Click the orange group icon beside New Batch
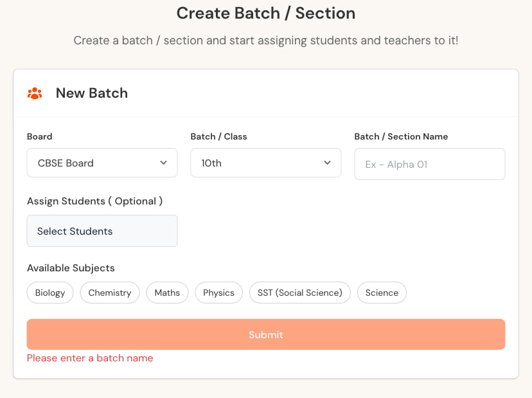 click(35, 93)
